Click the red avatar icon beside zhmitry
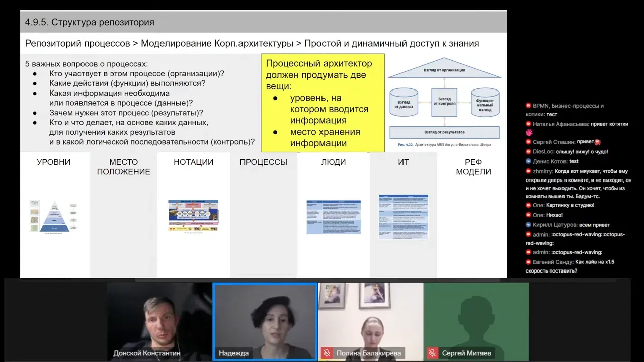 tap(529, 171)
